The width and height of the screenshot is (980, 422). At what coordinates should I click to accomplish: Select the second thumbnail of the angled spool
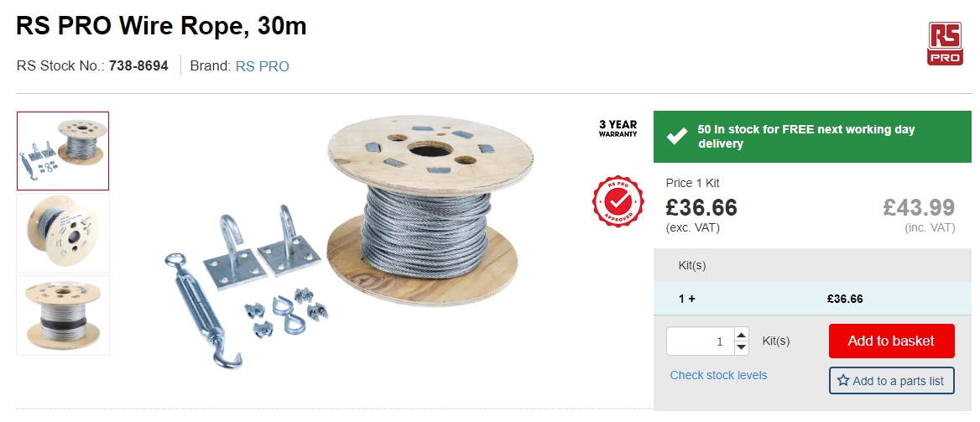click(63, 233)
